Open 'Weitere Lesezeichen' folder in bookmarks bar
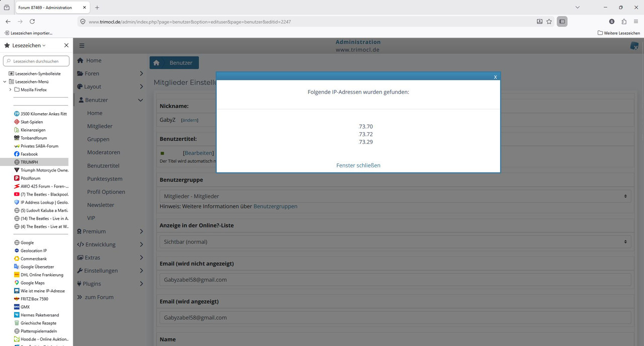Screen dimensions: 644x346 coord(619,33)
